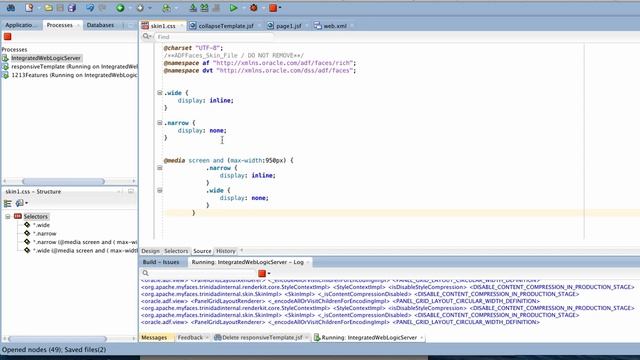Select *.narrow (@media screen) selector node

pos(85,242)
